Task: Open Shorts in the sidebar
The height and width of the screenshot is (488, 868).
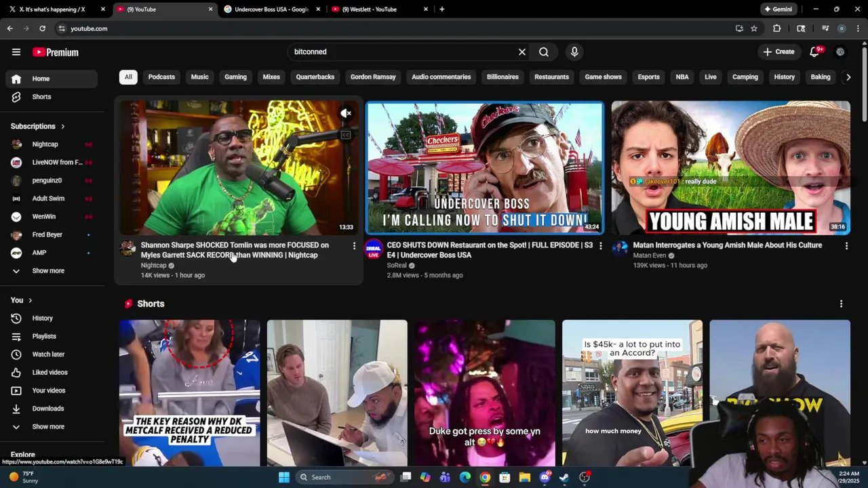Action: pos(52,97)
